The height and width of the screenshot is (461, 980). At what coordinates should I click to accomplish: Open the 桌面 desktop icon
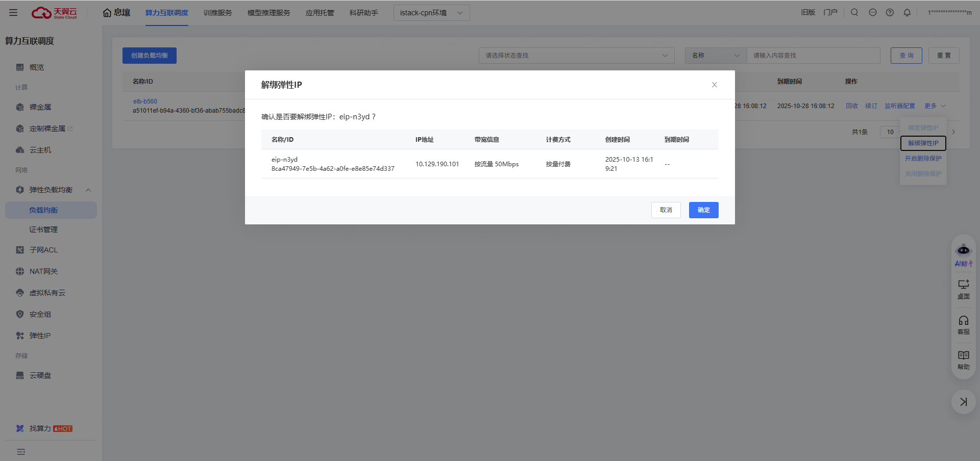click(963, 285)
